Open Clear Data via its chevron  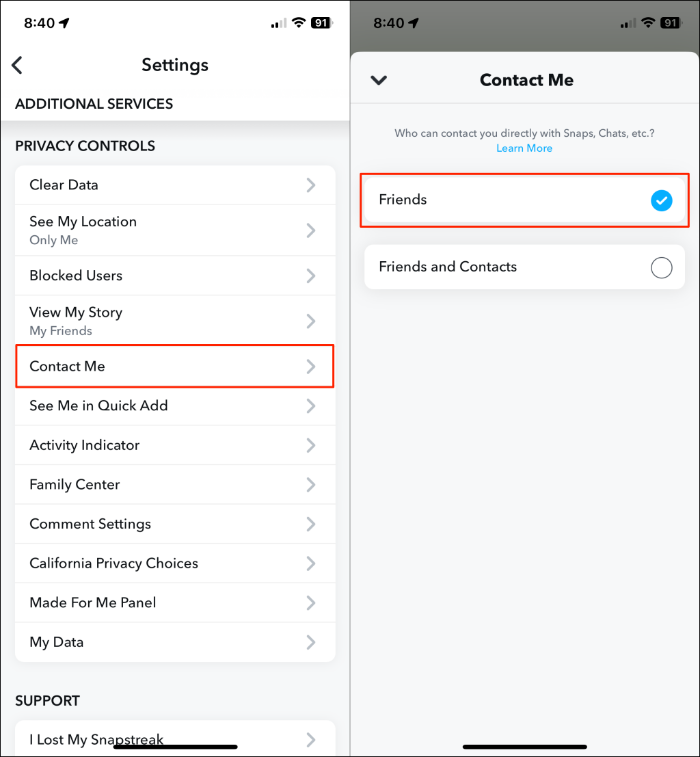(311, 185)
